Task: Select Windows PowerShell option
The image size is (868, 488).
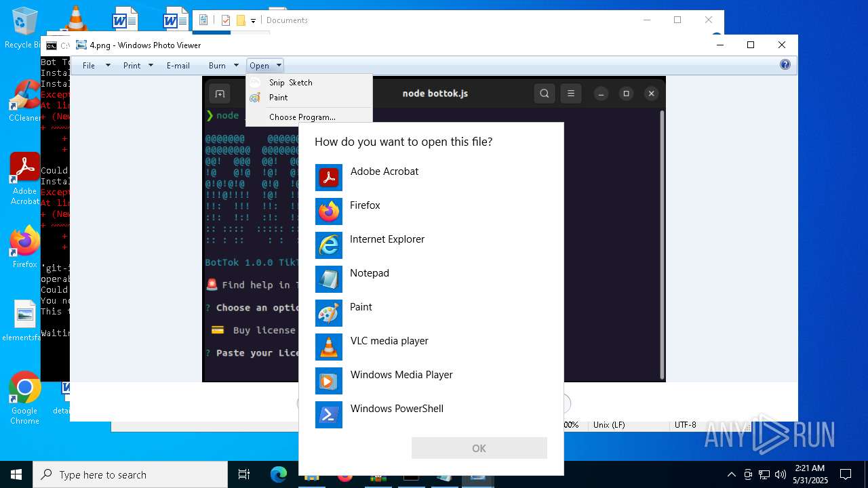Action: (431, 415)
